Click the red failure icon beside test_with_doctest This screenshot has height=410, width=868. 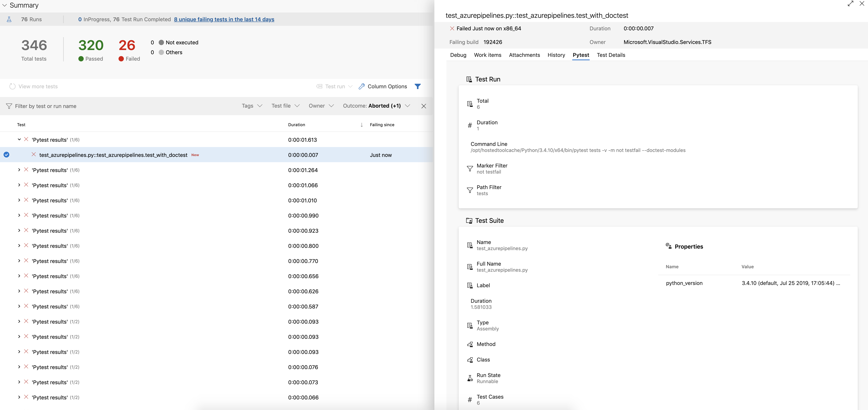click(x=33, y=155)
